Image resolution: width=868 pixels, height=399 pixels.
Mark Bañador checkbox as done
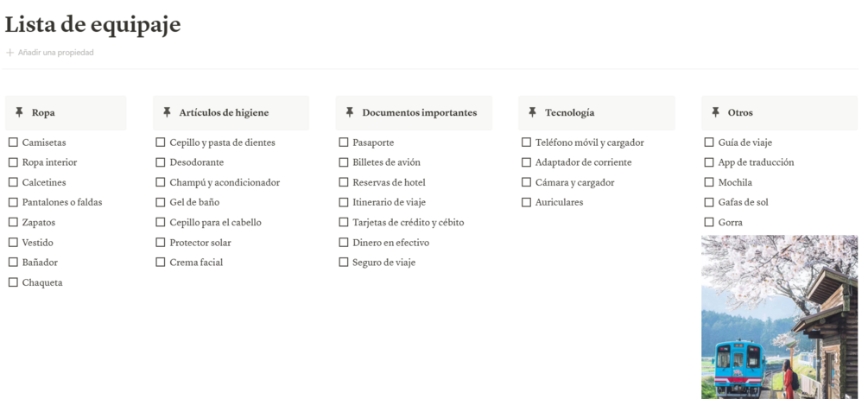[x=13, y=262]
